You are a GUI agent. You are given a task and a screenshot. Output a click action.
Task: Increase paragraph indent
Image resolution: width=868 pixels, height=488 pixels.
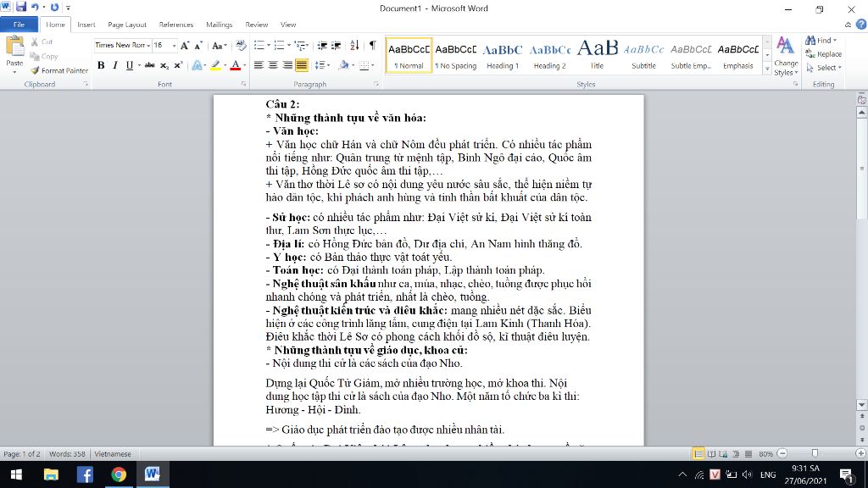[336, 46]
